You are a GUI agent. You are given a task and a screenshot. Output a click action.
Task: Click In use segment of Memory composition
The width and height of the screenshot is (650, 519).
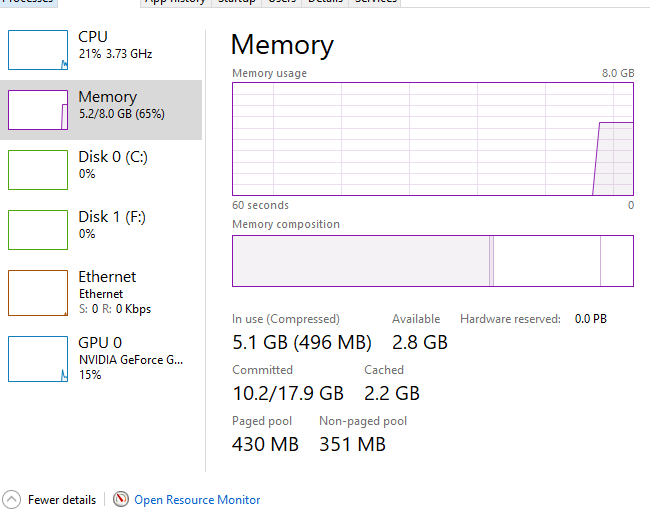(360, 261)
